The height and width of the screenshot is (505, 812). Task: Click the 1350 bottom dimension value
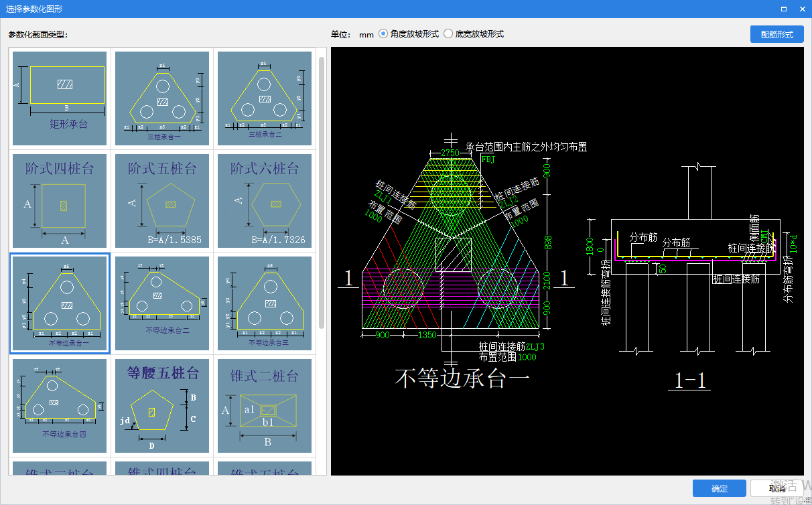click(x=428, y=335)
